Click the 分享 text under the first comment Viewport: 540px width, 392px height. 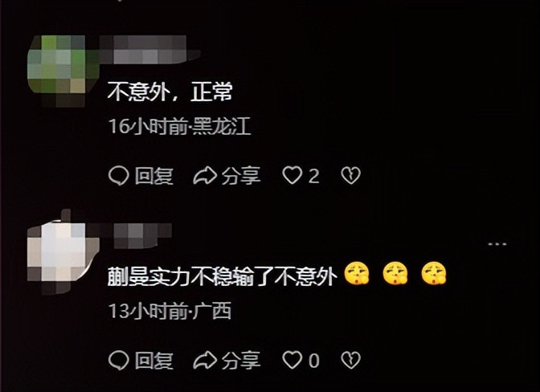click(x=241, y=176)
